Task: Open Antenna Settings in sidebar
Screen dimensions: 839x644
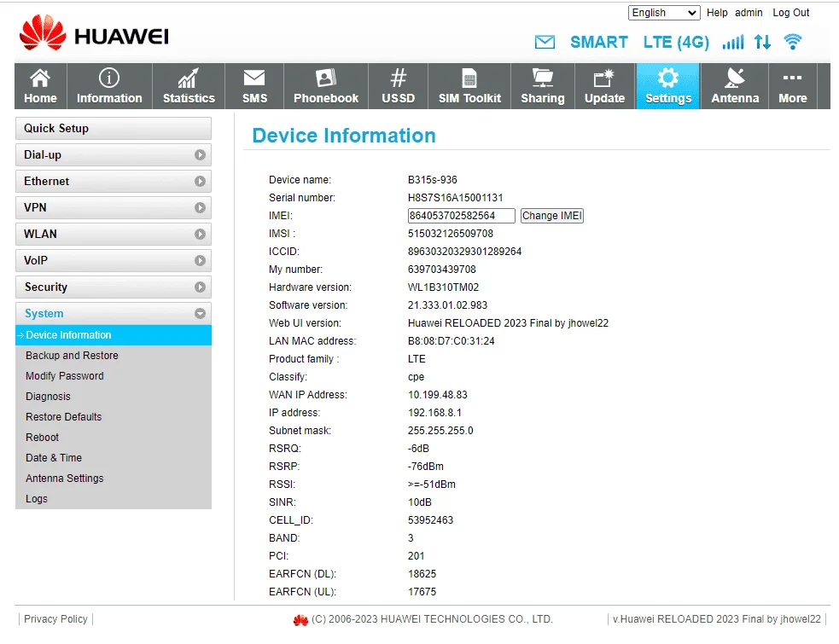Action: tap(65, 479)
